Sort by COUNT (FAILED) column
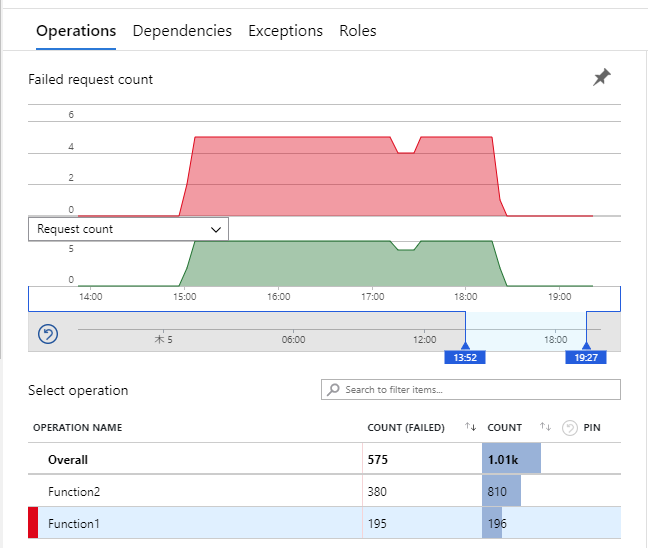Viewport: 648px width, 548px height. click(x=470, y=427)
